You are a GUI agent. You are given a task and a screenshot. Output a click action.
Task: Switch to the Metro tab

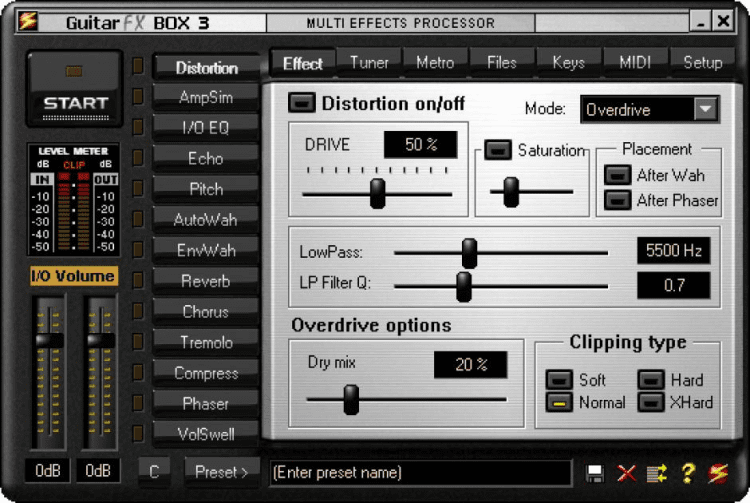tap(435, 62)
